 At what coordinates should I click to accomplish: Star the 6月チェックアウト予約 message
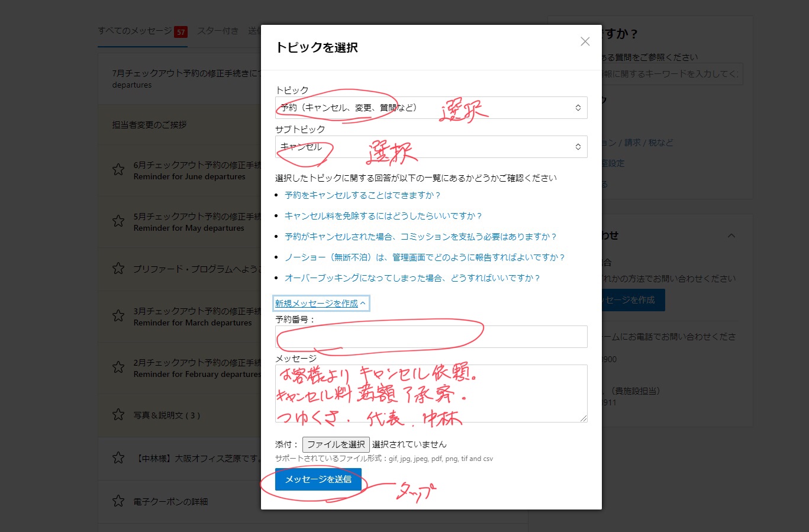pyautogui.click(x=118, y=170)
